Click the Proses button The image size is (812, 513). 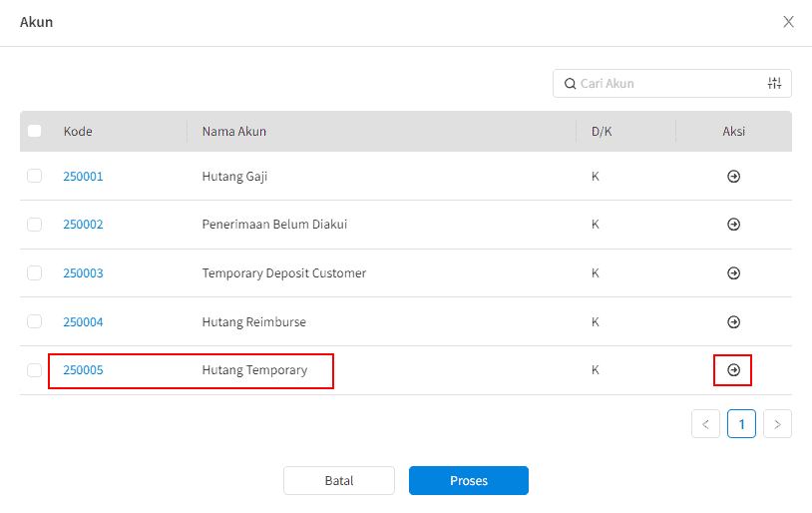[469, 480]
